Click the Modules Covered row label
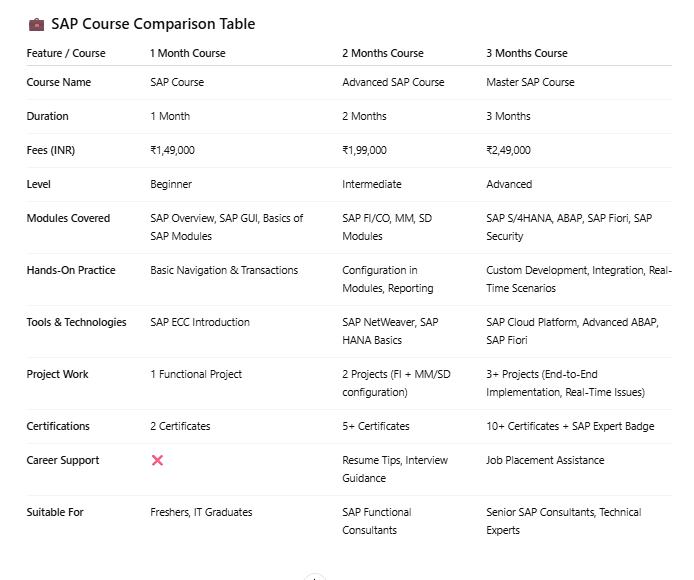 (68, 218)
